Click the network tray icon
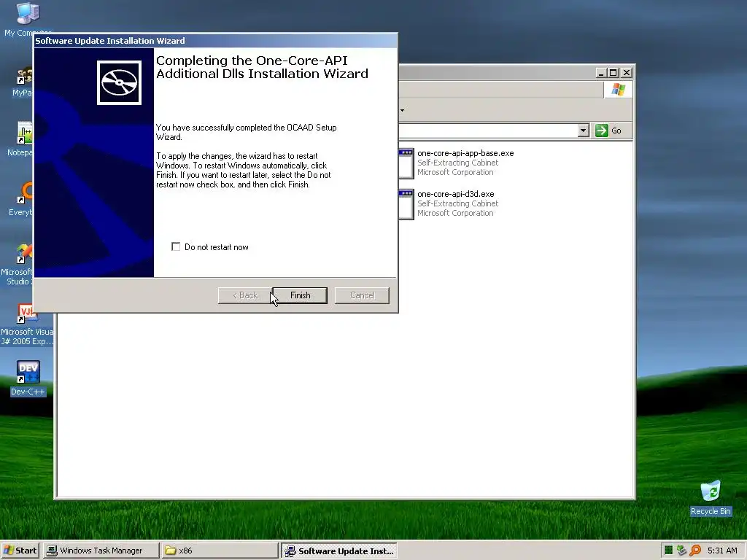This screenshot has width=747, height=560. click(681, 551)
